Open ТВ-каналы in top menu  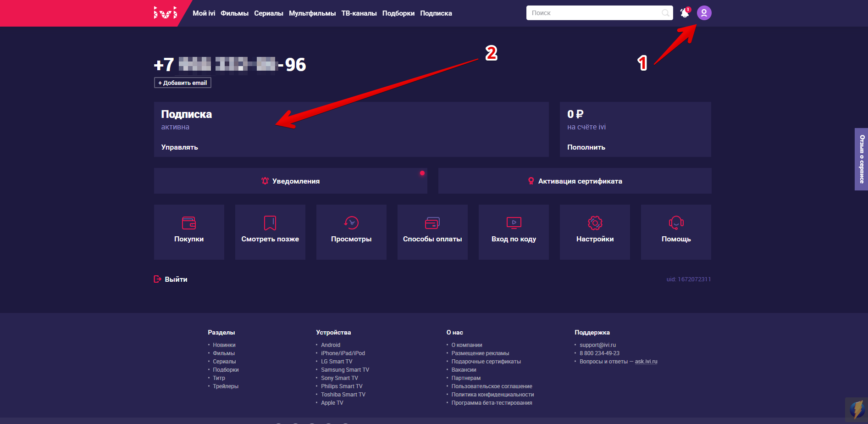click(x=359, y=13)
